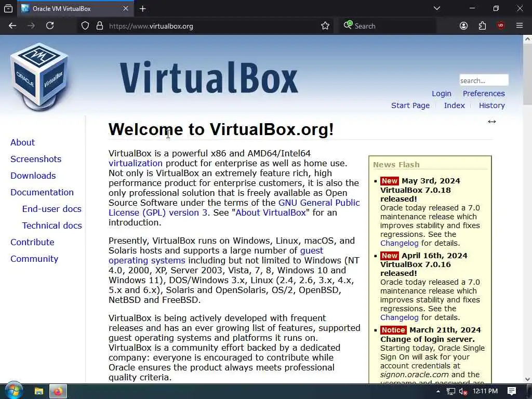Follow the virtualization link
The width and height of the screenshot is (532, 399).
[x=136, y=163]
